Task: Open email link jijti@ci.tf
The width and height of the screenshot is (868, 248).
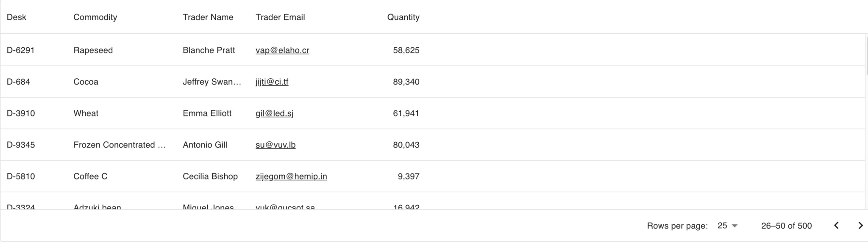Action: pos(272,82)
